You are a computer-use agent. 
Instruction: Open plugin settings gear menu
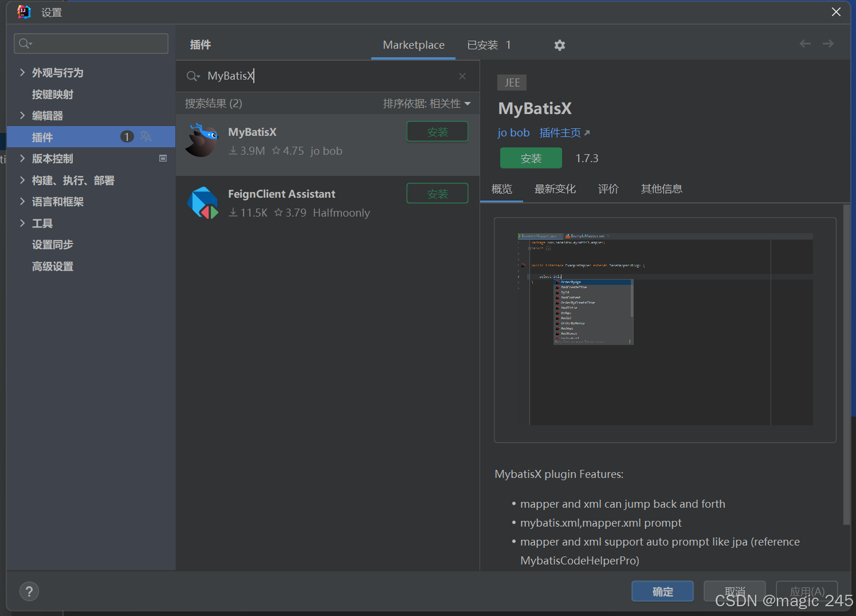[x=560, y=45]
